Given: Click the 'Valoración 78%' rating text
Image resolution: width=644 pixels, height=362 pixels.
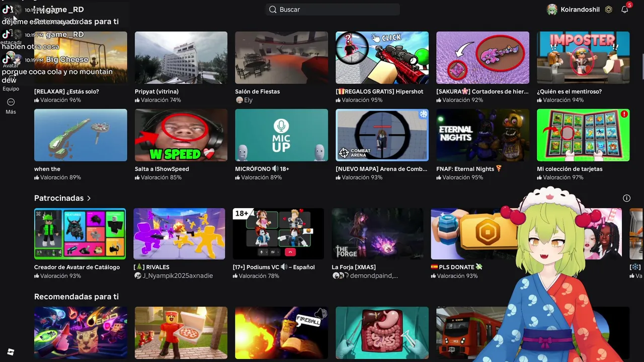Looking at the screenshot, I should (x=259, y=276).
